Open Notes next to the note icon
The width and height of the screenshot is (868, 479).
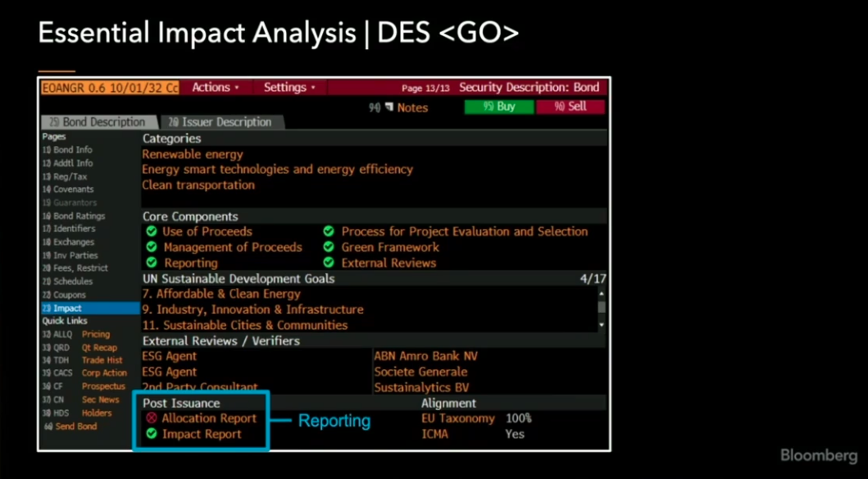[x=411, y=108]
